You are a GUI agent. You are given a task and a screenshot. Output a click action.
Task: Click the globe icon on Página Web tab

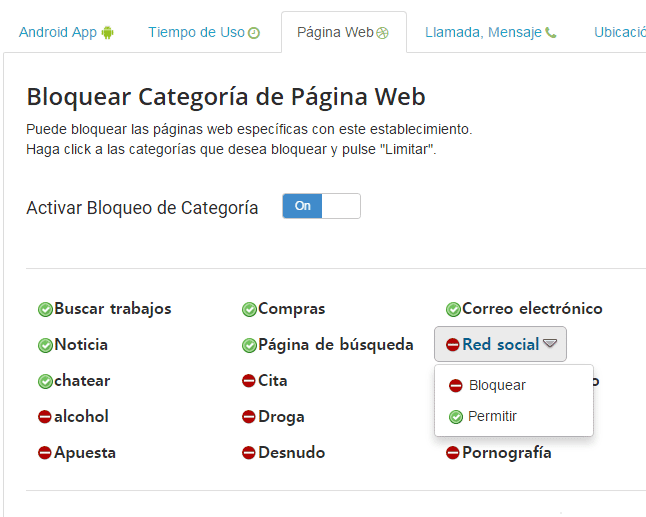[382, 33]
